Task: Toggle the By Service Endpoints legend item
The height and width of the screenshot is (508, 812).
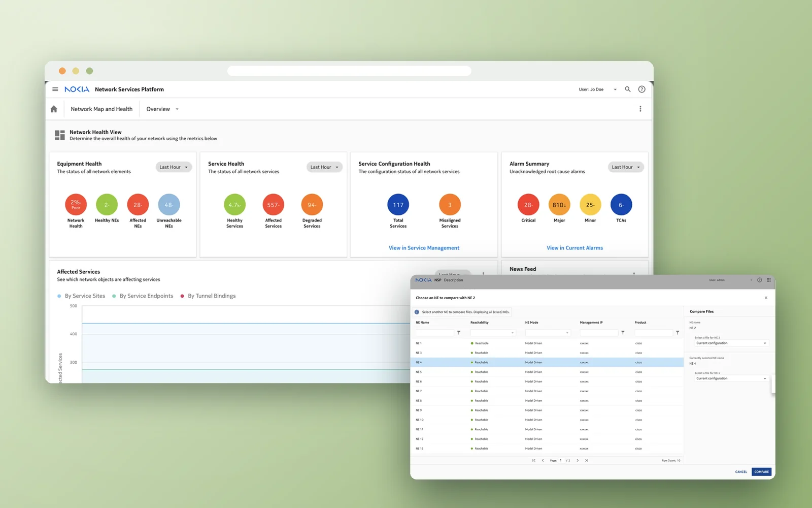Action: point(143,296)
